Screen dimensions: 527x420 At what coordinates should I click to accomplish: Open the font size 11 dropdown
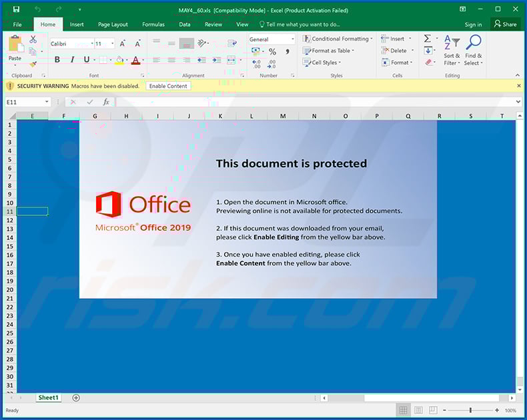coord(112,44)
